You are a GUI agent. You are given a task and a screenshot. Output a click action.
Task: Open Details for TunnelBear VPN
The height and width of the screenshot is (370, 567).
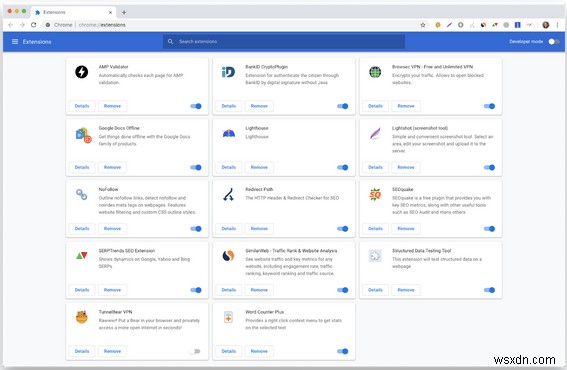click(82, 351)
